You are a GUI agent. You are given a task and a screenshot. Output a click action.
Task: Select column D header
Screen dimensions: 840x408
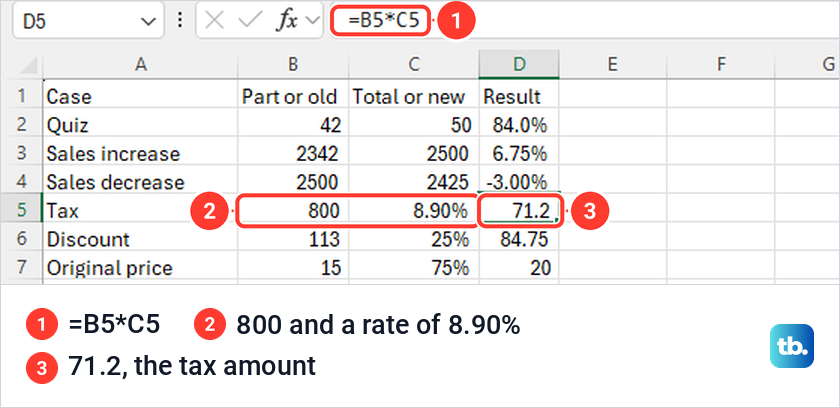click(519, 65)
